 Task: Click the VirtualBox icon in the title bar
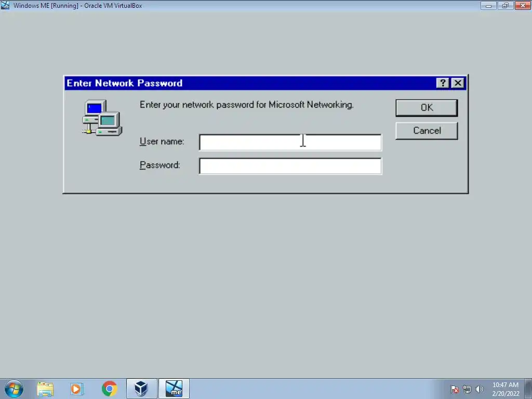5,5
